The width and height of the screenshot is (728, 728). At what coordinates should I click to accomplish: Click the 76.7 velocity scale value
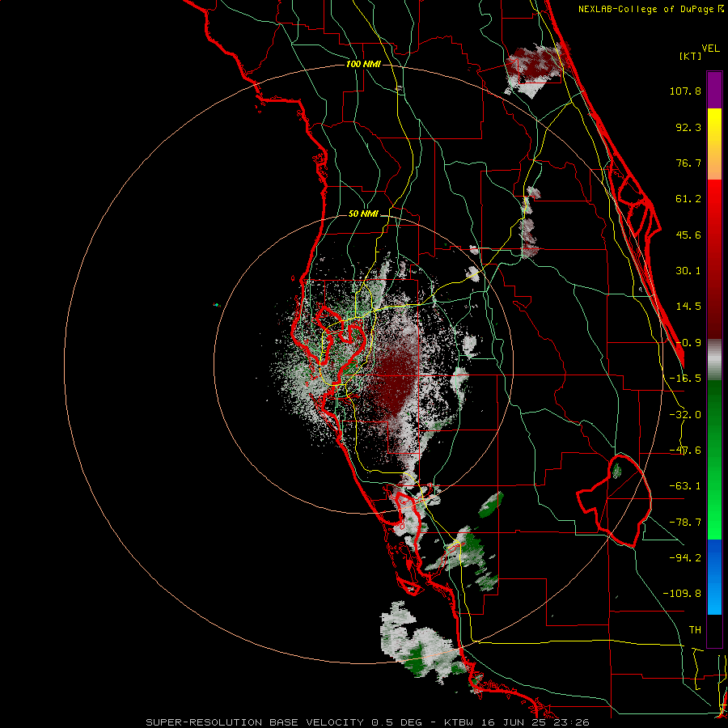click(x=688, y=163)
